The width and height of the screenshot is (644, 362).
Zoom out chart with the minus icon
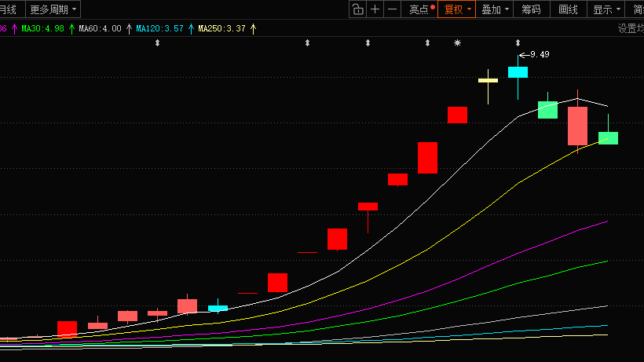click(392, 9)
